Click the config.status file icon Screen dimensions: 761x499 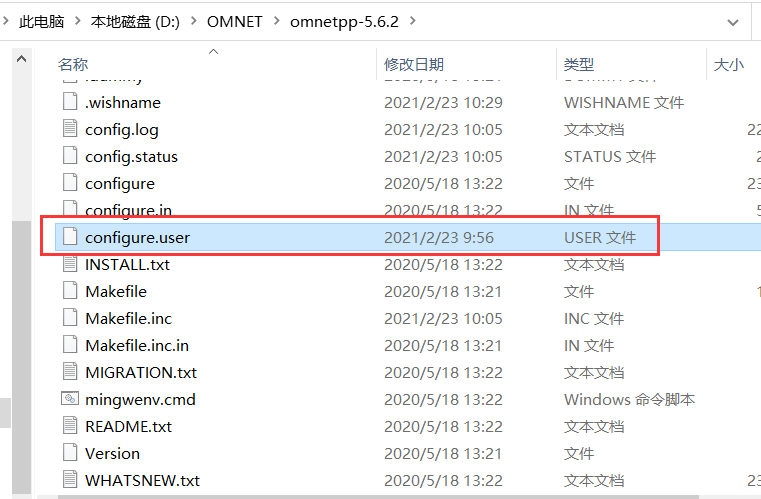[x=70, y=156]
